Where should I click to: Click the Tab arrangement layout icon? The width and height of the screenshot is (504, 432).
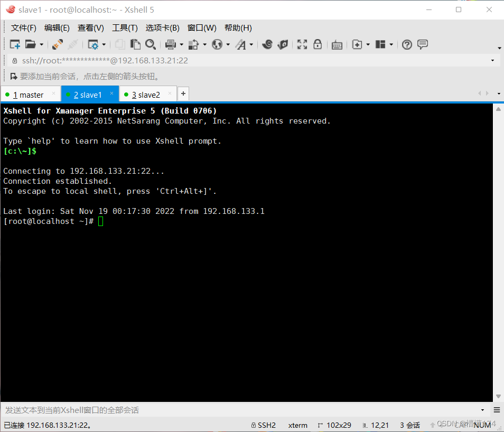pos(380,44)
